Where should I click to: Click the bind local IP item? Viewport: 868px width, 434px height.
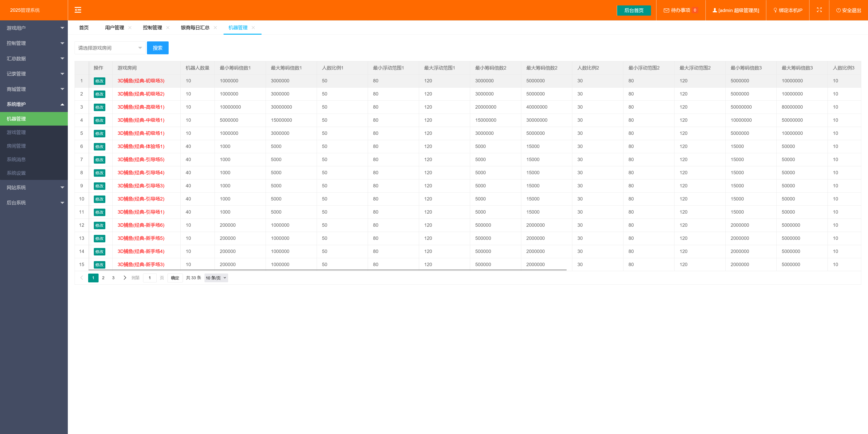coord(788,10)
